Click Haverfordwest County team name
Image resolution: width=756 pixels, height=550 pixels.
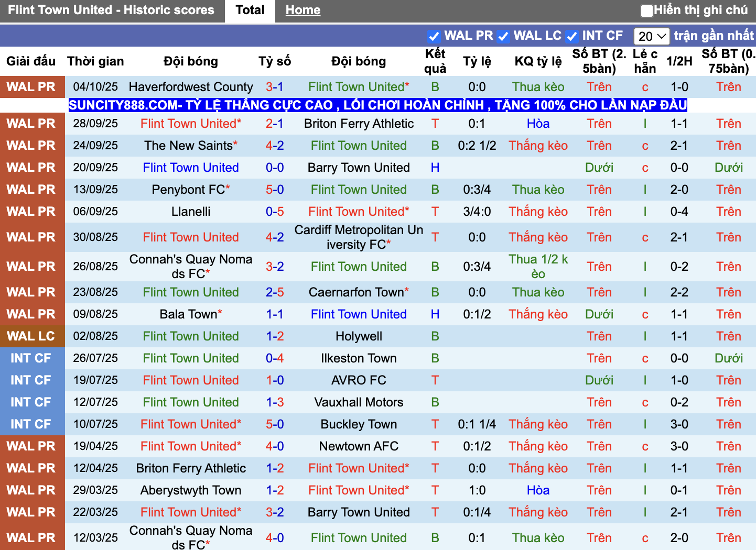[x=191, y=87]
